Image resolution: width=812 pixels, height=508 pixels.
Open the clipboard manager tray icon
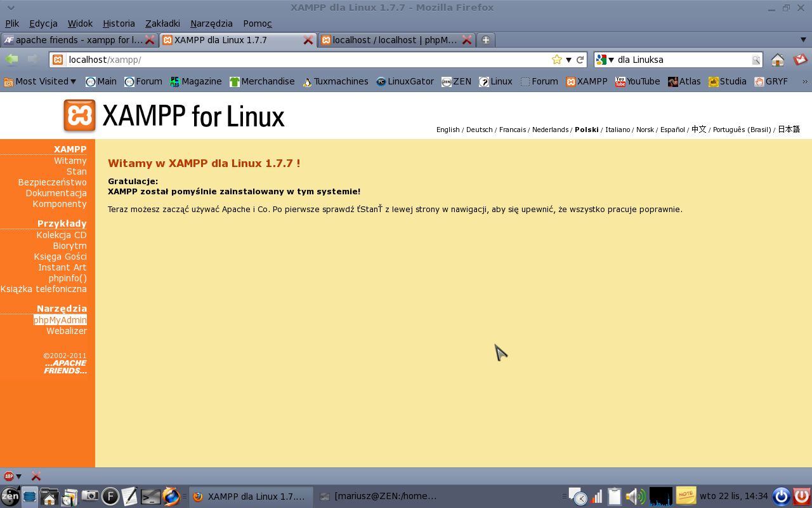pos(614,496)
